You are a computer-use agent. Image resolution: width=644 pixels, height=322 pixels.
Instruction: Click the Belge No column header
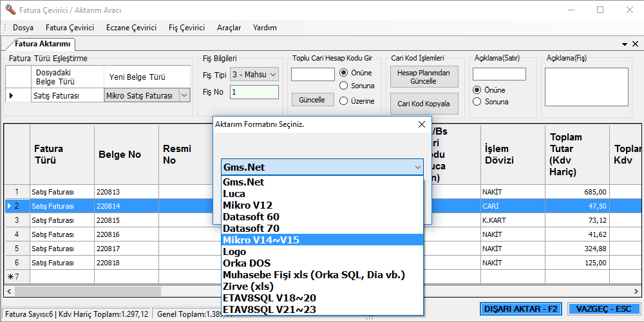(x=126, y=155)
